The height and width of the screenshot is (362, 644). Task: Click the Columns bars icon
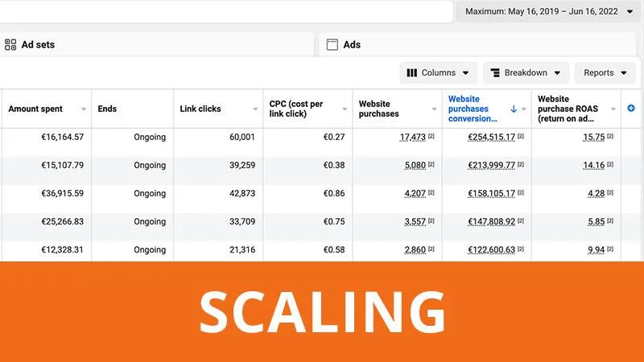click(x=411, y=72)
